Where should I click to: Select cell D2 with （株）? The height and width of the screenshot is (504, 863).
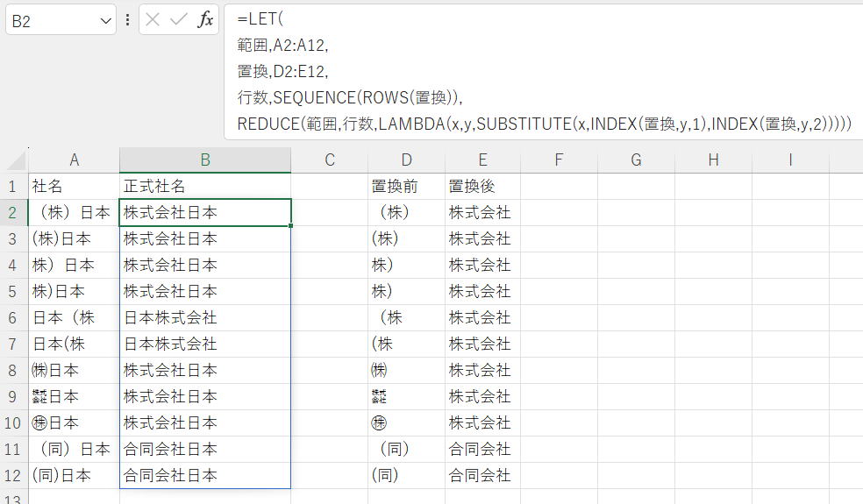pyautogui.click(x=406, y=213)
